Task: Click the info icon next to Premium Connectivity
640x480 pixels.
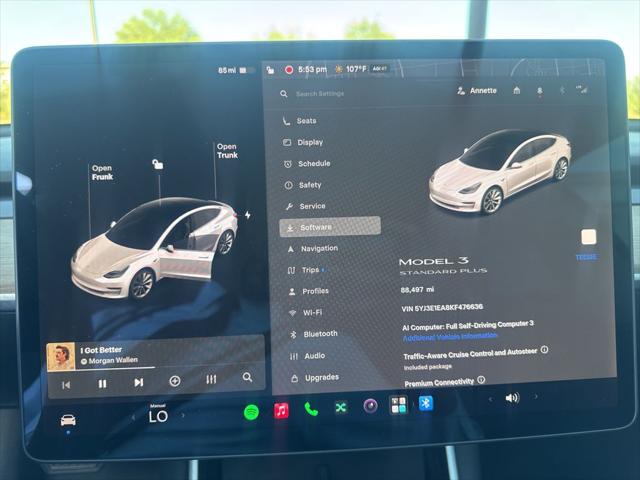Action: (x=481, y=380)
